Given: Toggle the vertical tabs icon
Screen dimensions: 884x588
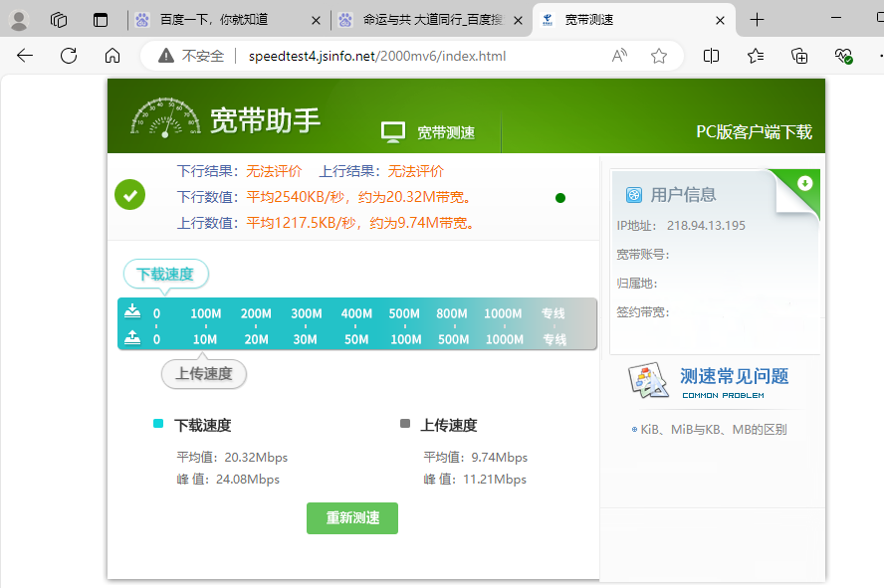Looking at the screenshot, I should pos(100,20).
